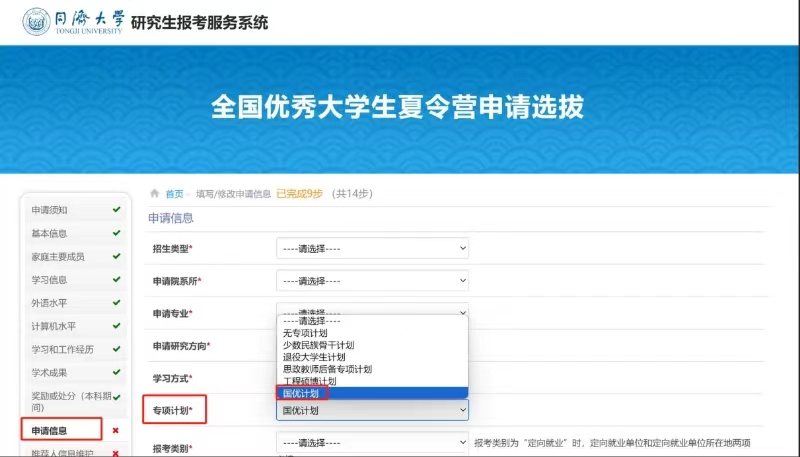Click the 专项计划 select box
The image size is (800, 457).
[372, 410]
